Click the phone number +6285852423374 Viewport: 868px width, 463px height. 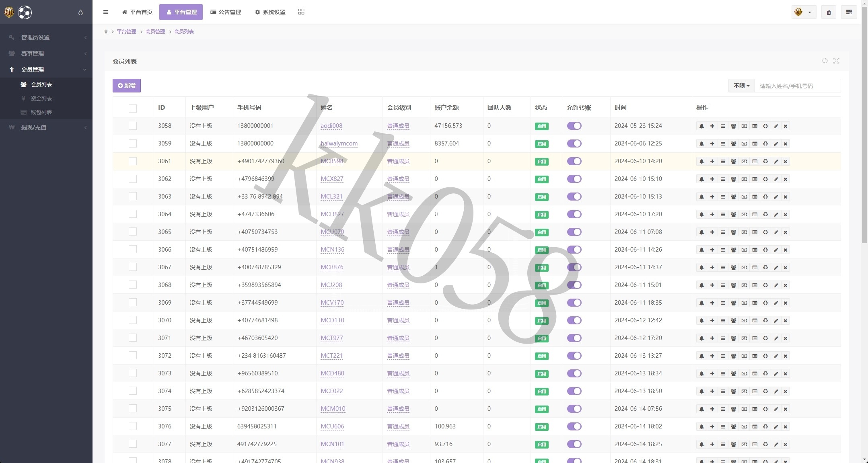(x=261, y=391)
